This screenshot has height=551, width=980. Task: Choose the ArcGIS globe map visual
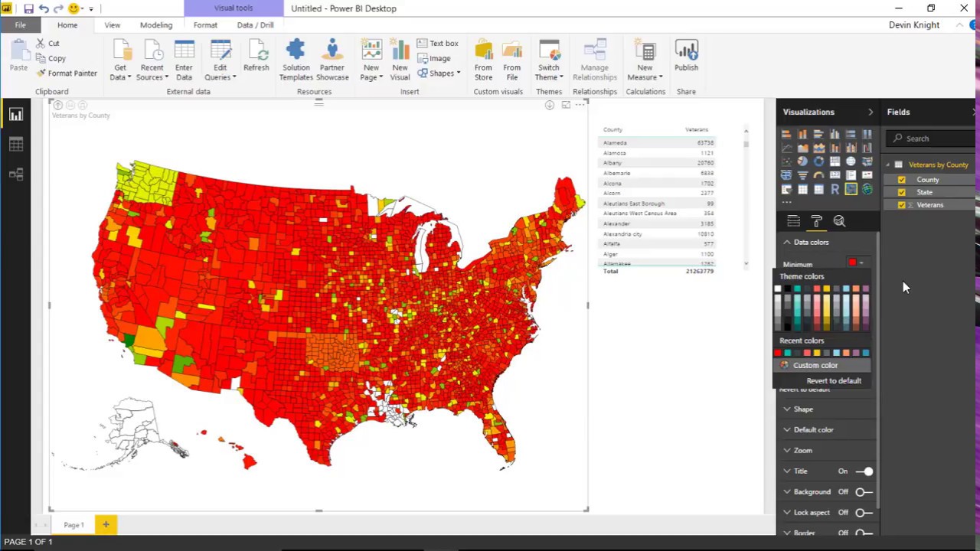click(867, 189)
